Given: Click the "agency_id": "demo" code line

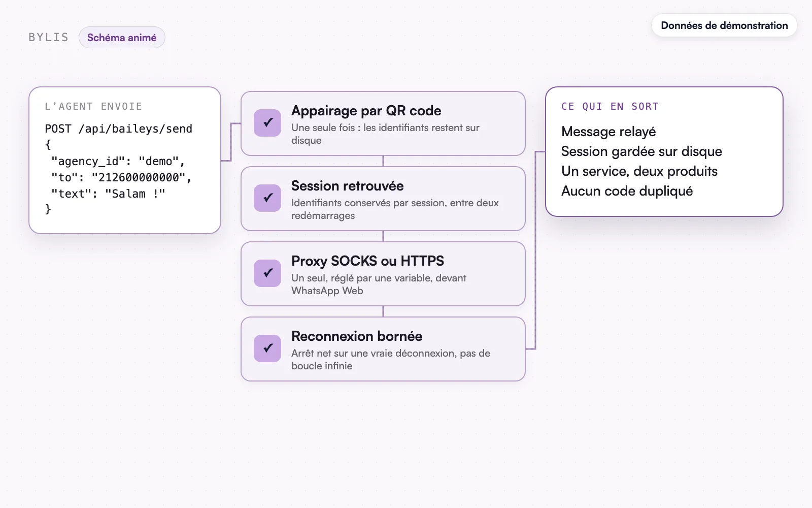Looking at the screenshot, I should [x=118, y=162].
